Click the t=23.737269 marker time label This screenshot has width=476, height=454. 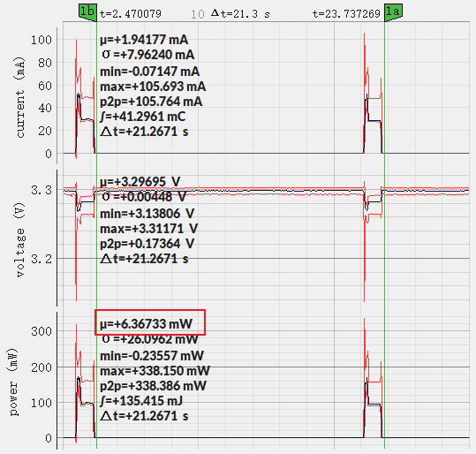pos(346,14)
